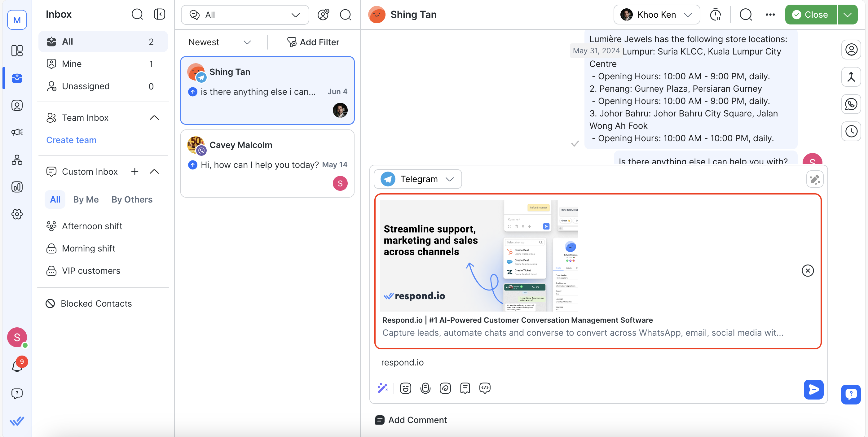Viewport: 868px width, 437px height.
Task: Open conversation history via the clock icon
Action: (852, 131)
